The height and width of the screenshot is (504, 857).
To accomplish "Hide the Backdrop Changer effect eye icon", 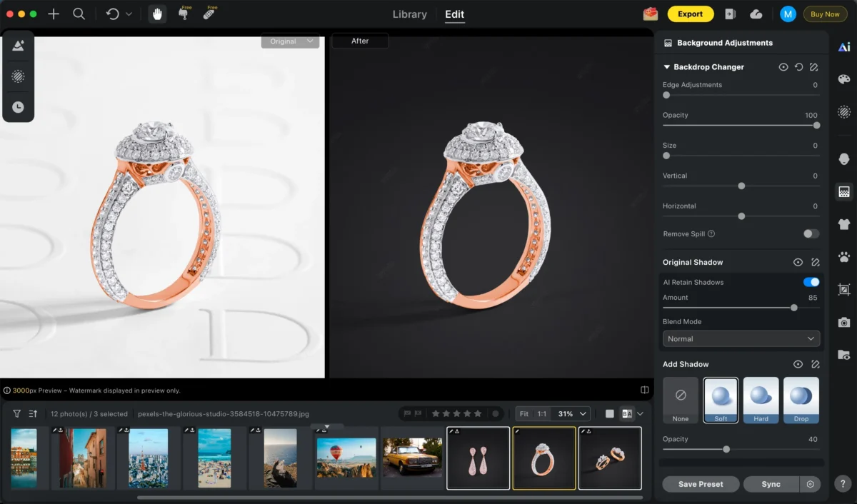I will 783,67.
